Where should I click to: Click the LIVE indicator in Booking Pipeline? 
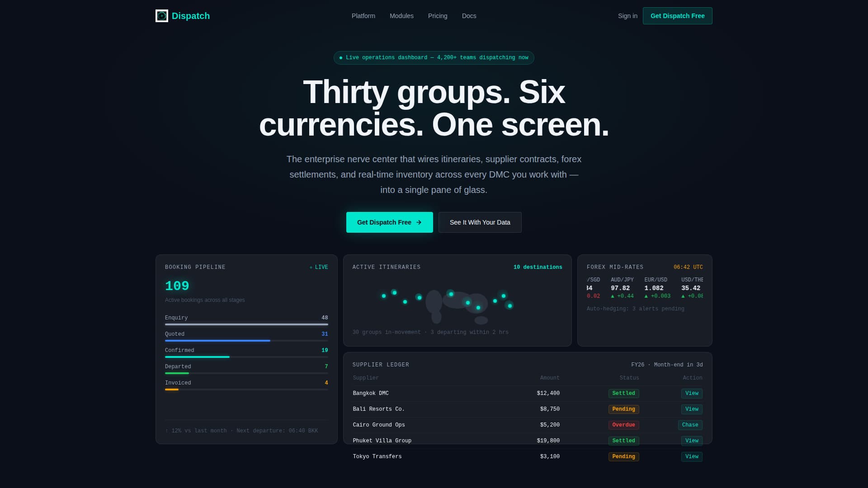point(319,267)
